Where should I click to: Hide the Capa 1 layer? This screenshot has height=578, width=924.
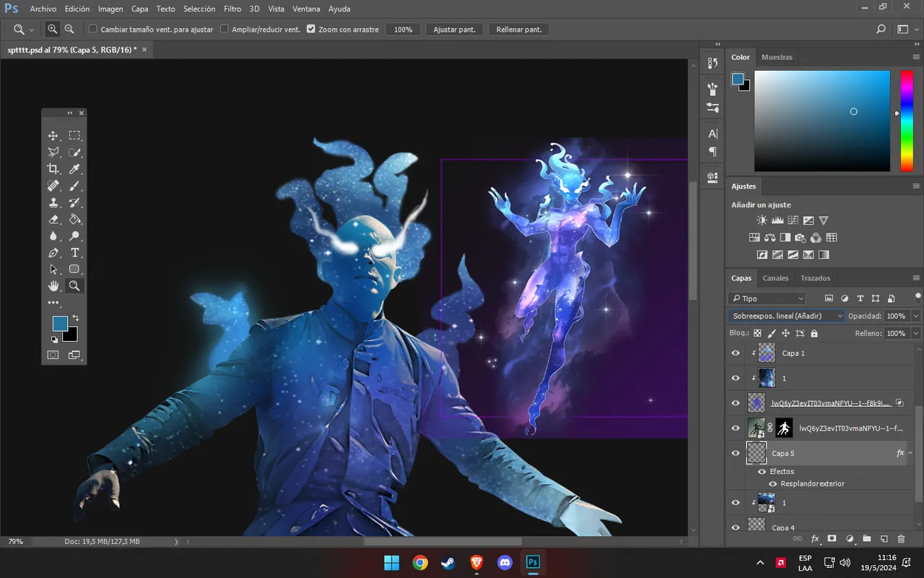(736, 353)
